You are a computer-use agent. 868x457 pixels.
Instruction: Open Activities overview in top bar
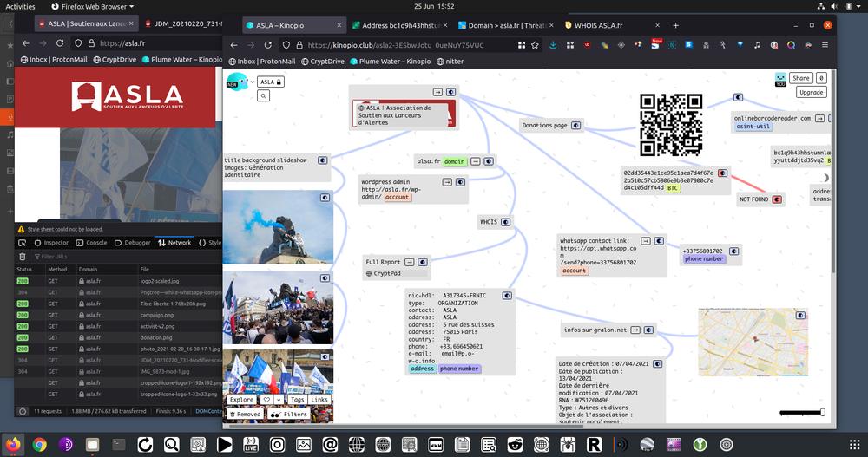click(20, 7)
